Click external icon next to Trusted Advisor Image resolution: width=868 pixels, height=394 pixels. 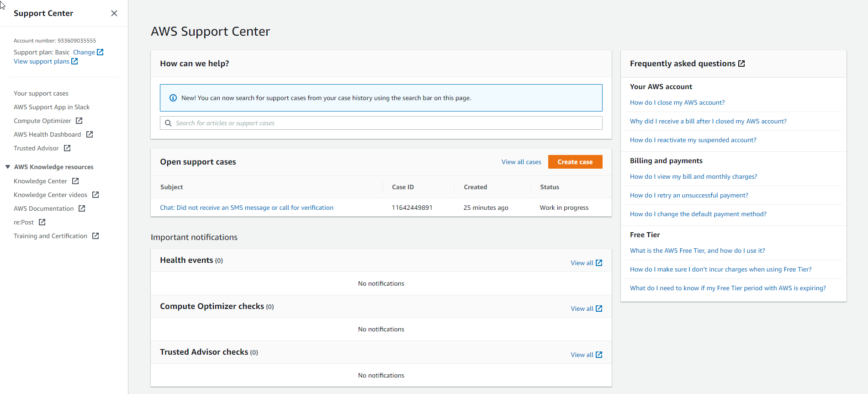click(x=67, y=148)
